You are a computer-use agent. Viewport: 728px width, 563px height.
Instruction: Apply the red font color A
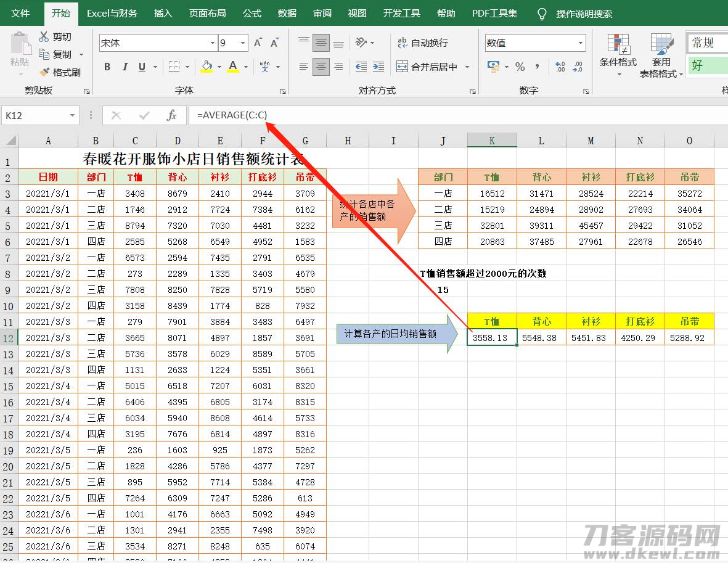point(233,67)
